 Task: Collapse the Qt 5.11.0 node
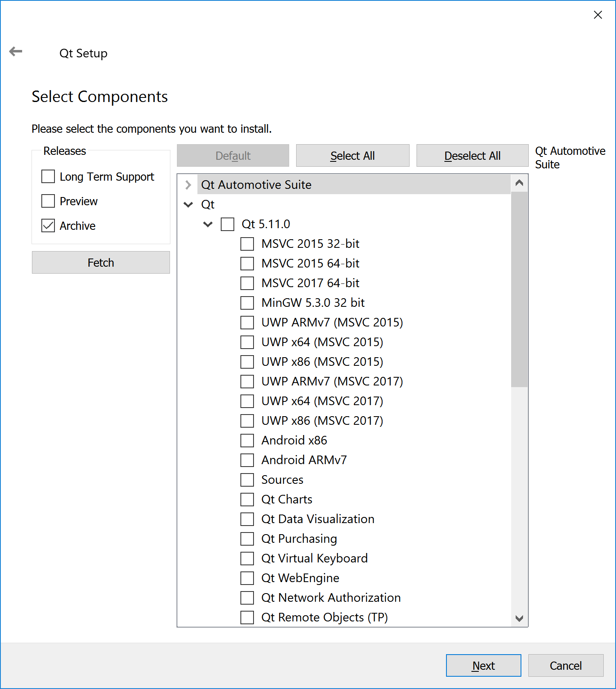(208, 224)
